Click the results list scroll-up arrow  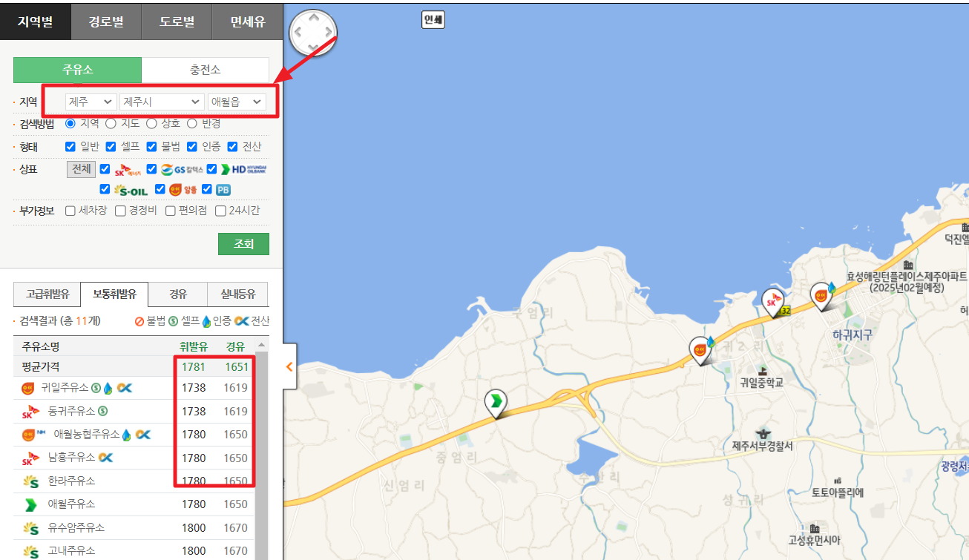click(261, 345)
